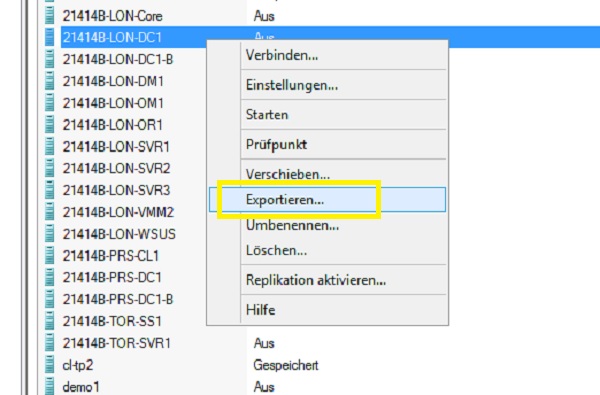Select the demo1 row name
The image size is (600, 395).
(x=81, y=387)
